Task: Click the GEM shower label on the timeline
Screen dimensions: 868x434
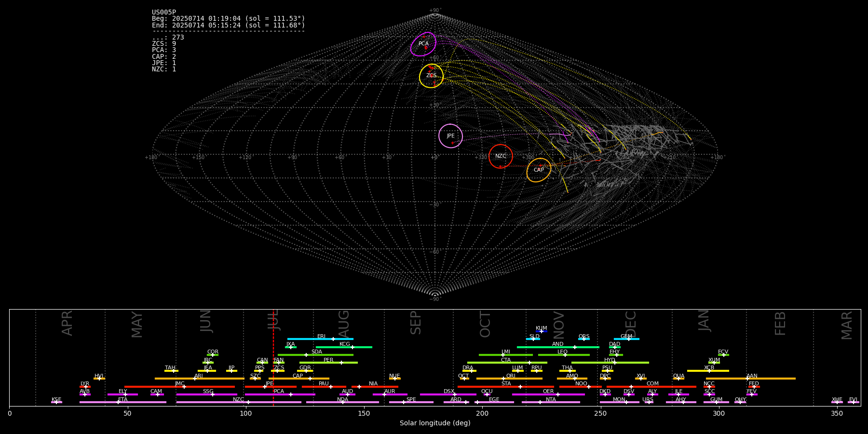Action: pyautogui.click(x=626, y=337)
